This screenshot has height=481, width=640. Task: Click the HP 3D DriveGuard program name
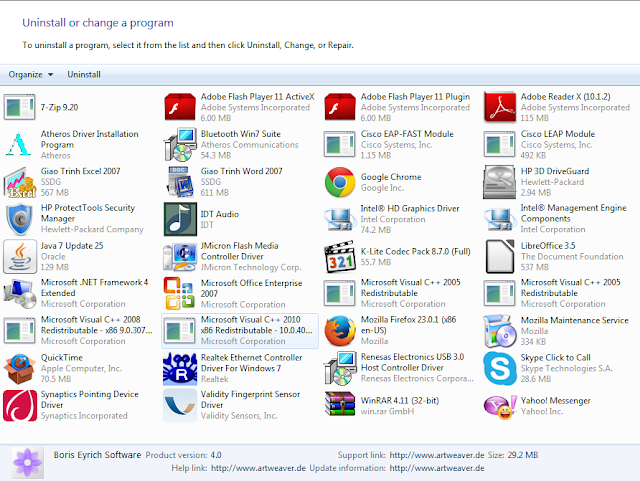(555, 171)
